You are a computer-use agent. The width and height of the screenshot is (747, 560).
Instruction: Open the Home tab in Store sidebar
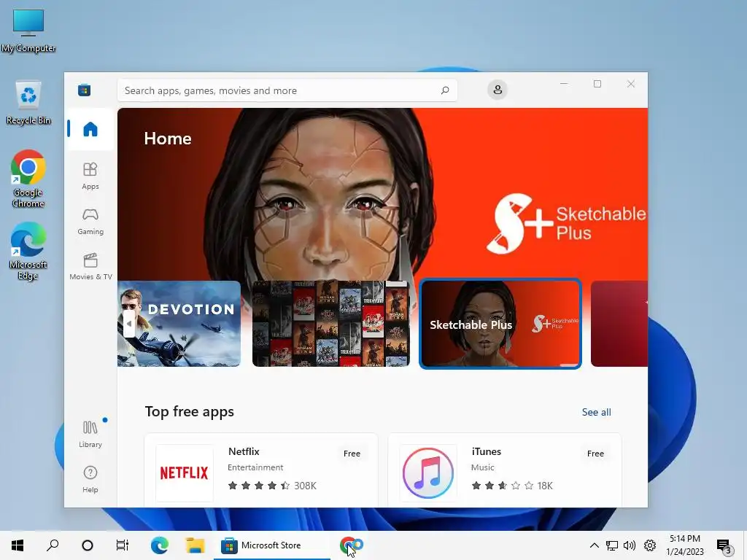click(90, 129)
